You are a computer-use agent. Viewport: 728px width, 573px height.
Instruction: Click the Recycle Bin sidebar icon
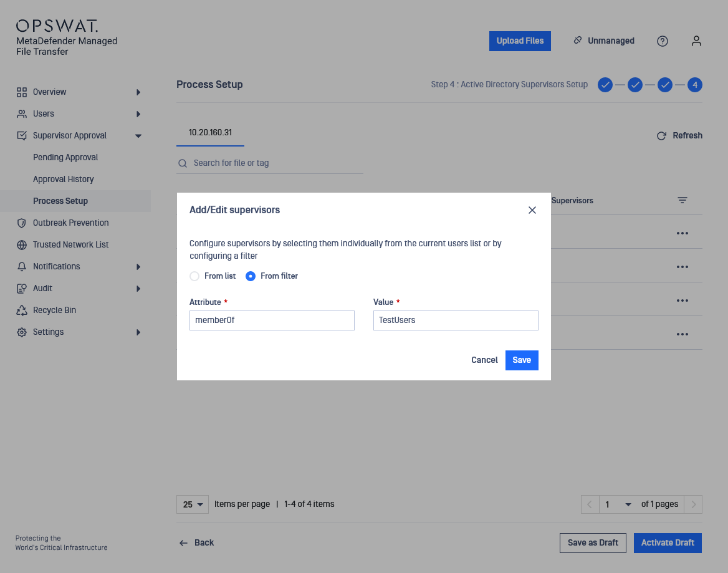tap(22, 311)
